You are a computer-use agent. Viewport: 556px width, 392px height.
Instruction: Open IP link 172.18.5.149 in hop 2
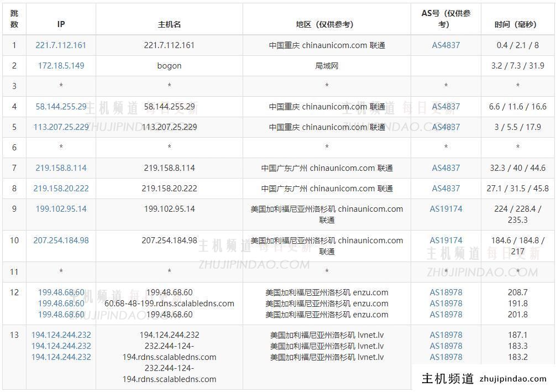click(61, 66)
